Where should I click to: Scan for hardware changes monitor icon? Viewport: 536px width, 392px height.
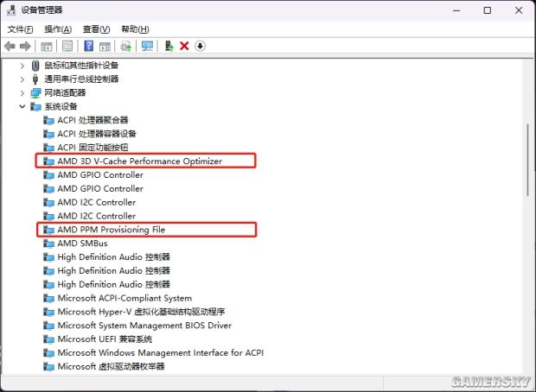pyautogui.click(x=147, y=46)
